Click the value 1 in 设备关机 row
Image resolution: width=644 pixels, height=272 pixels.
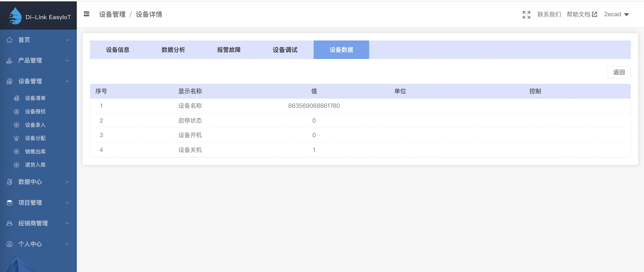point(314,150)
